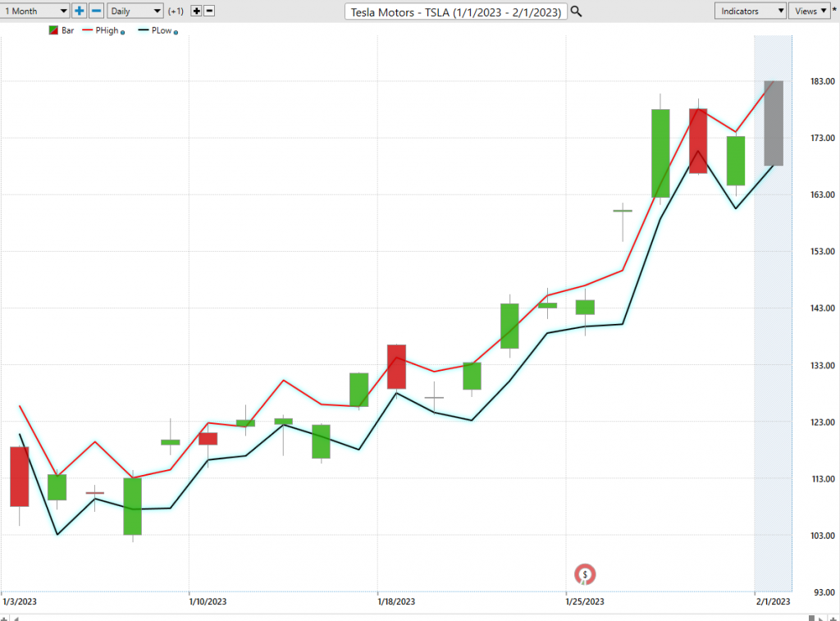Click the PLow legend label

pos(162,30)
